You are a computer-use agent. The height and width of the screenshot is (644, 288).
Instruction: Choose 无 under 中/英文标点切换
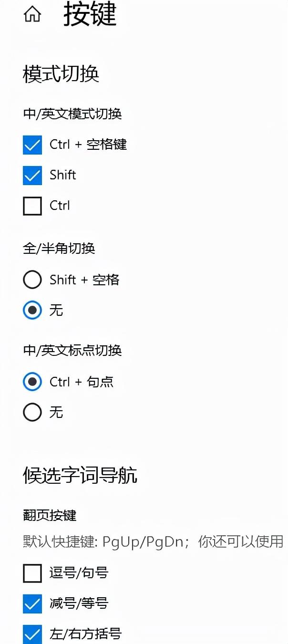coord(32,412)
